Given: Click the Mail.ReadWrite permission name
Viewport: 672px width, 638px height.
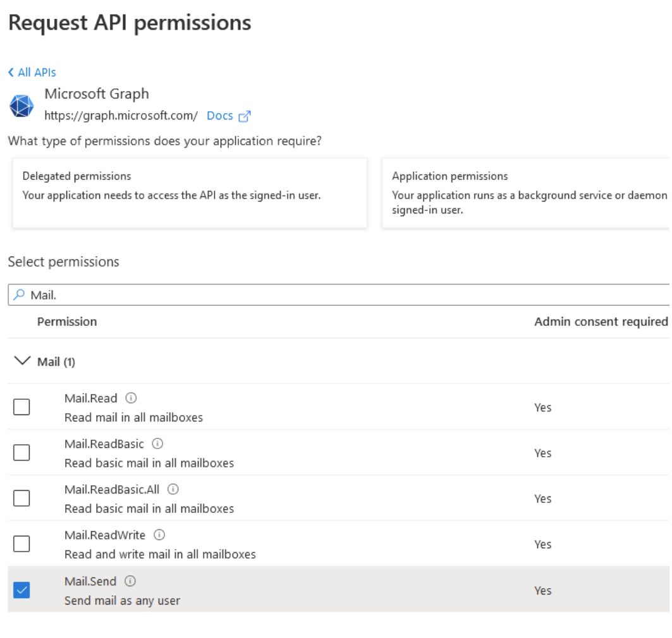Looking at the screenshot, I should [x=105, y=535].
